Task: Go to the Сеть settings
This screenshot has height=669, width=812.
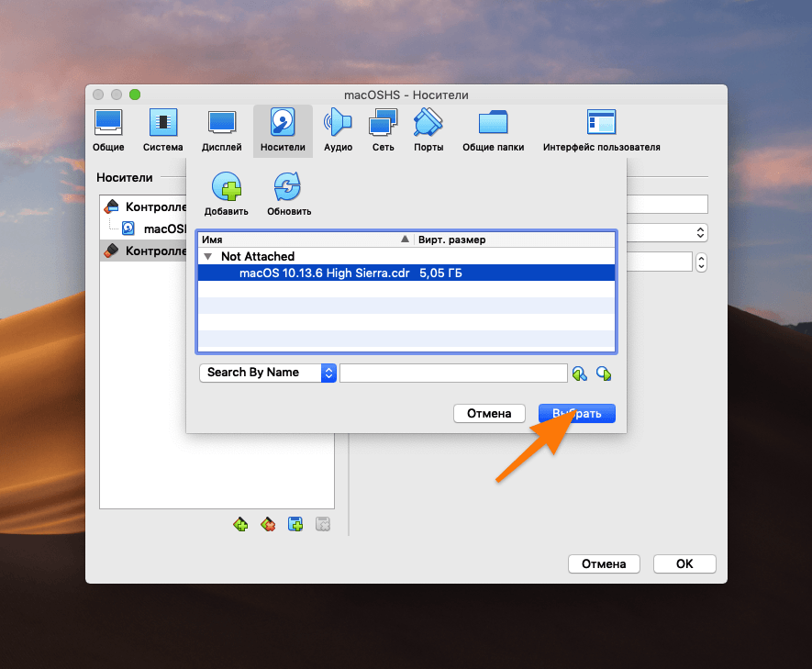Action: pyautogui.click(x=384, y=130)
